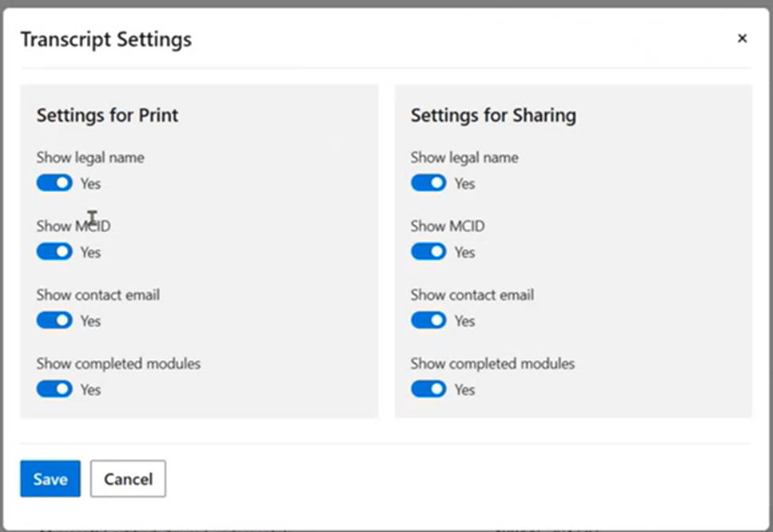Click Show completed modules label under Print

tap(118, 364)
